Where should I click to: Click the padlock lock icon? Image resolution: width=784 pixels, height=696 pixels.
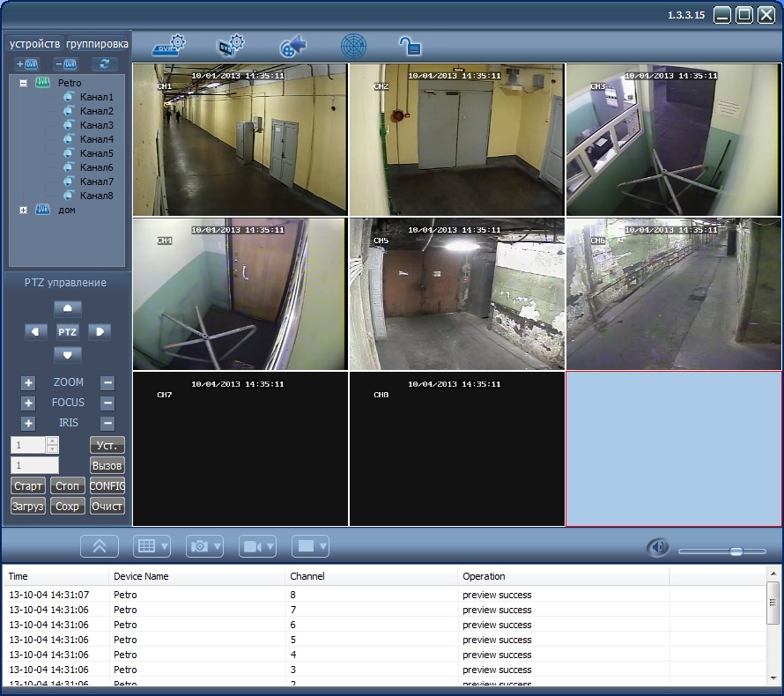(410, 46)
